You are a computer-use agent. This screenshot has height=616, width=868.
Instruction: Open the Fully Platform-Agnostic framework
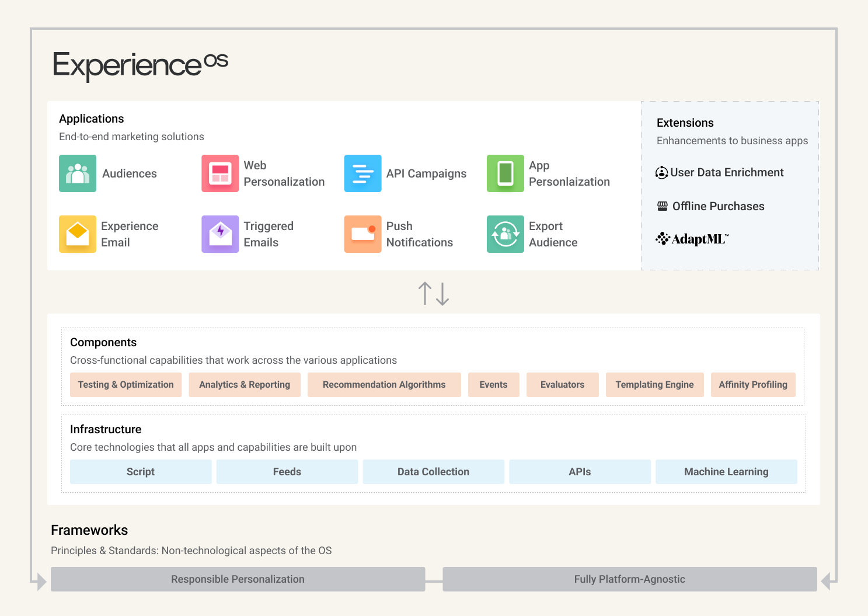(629, 579)
